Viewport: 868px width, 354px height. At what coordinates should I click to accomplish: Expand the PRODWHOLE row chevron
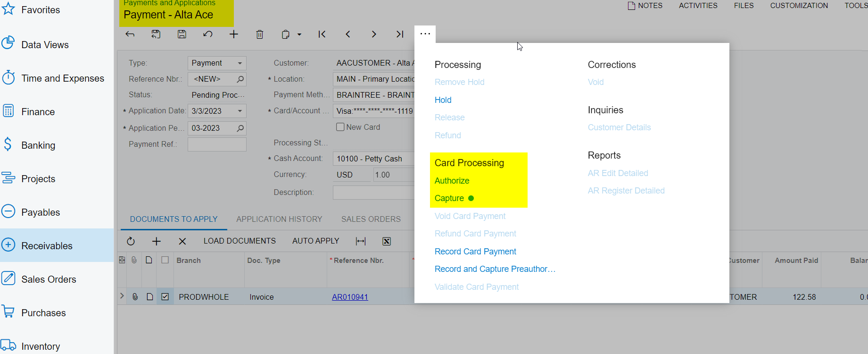(122, 296)
